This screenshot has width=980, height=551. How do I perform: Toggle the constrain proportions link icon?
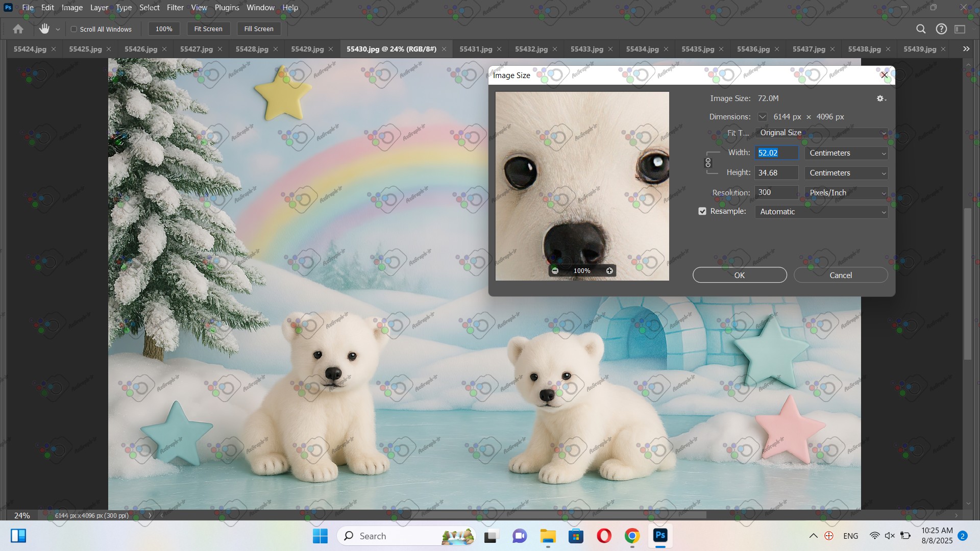(x=708, y=163)
